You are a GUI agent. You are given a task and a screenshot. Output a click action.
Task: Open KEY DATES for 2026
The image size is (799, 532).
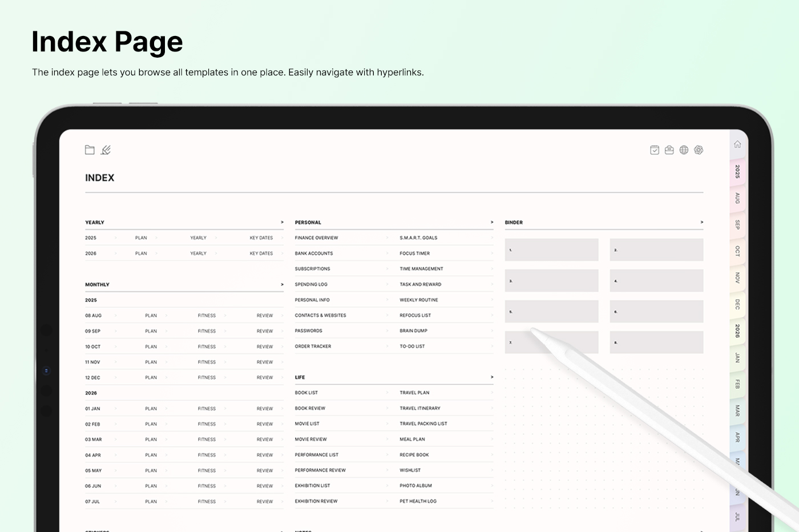[x=261, y=253]
